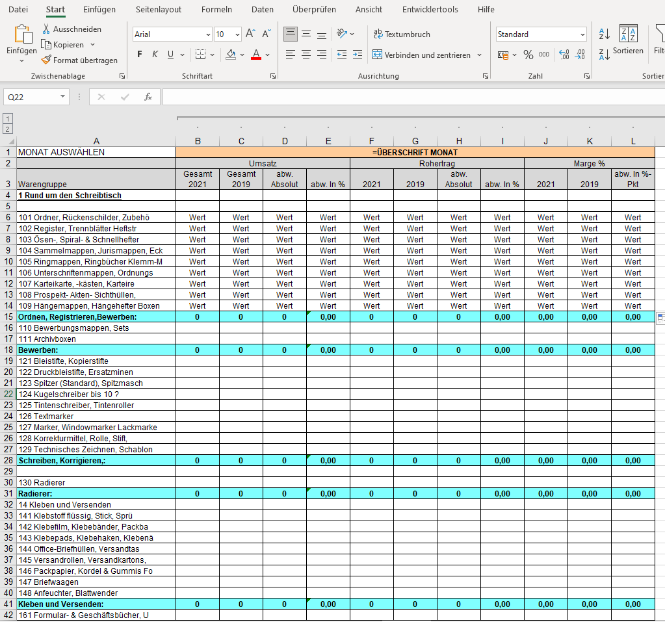This screenshot has height=644, width=665.
Task: Apply accounting number format icon
Action: tap(503, 55)
